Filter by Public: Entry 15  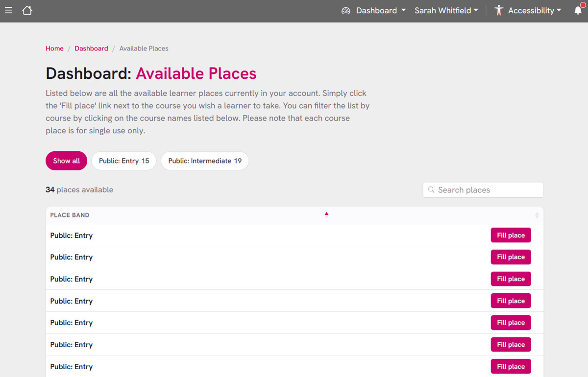click(124, 161)
